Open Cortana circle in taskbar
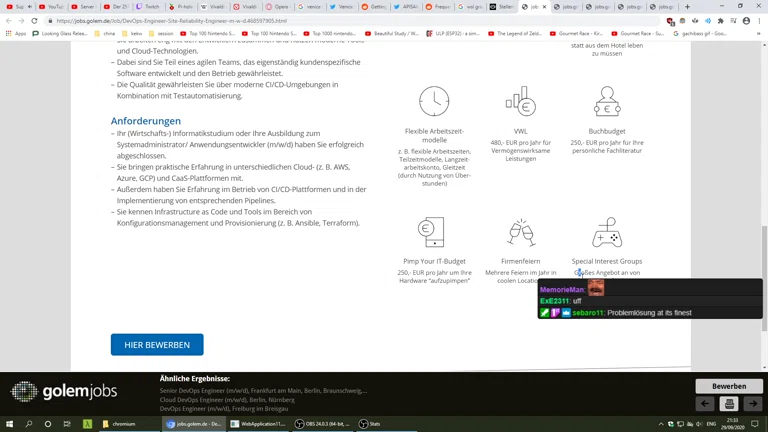This screenshot has width=768, height=432. (48, 424)
